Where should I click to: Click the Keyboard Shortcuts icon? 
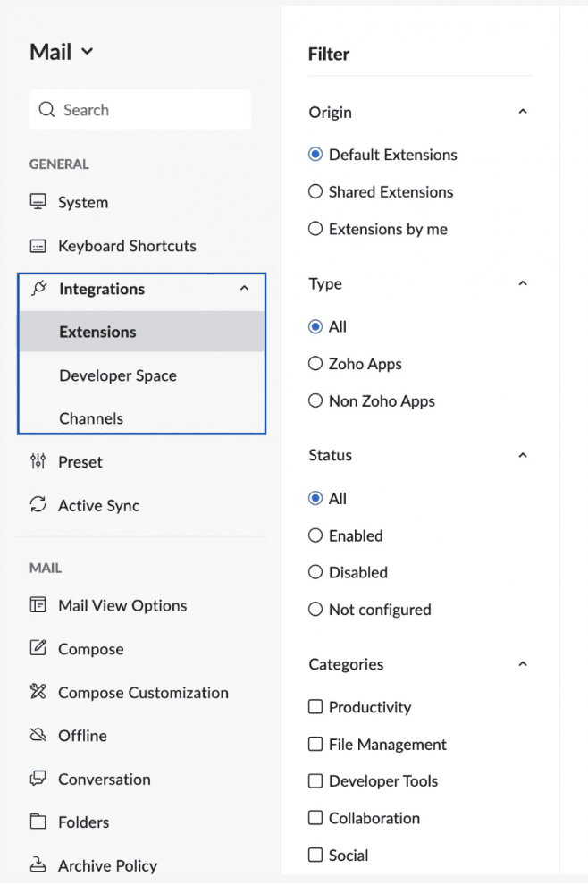click(x=38, y=246)
